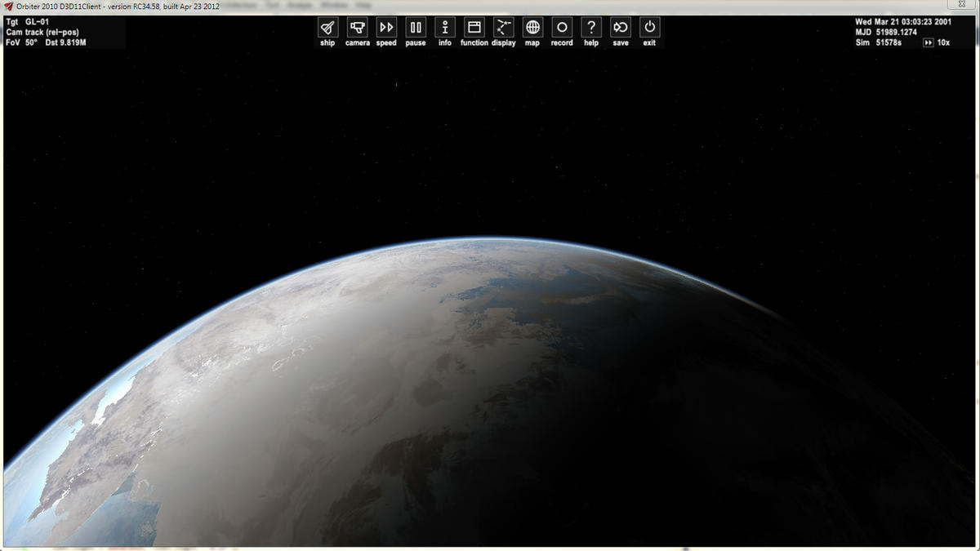Open the camera settings icon
Screen dimensions: 980x551
(x=357, y=27)
